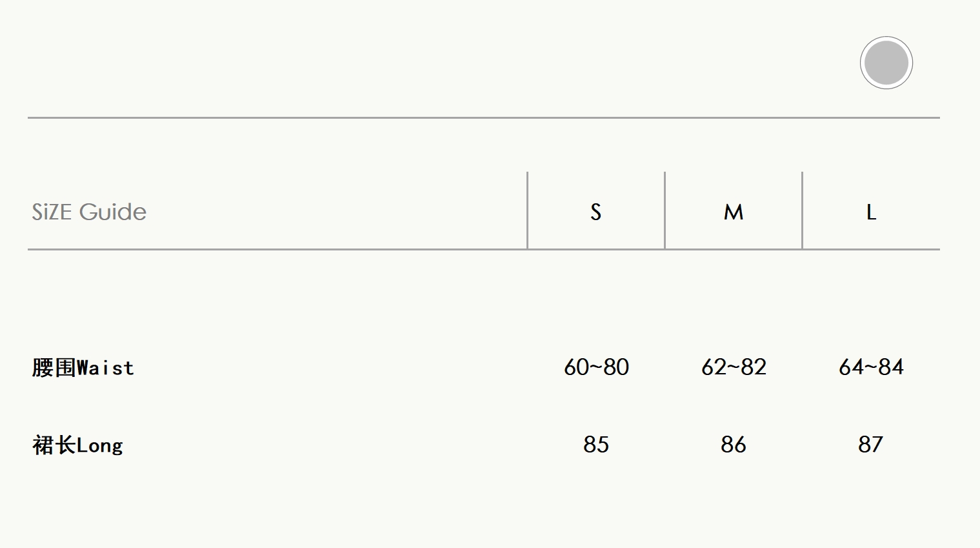
Task: Select the S size column header
Action: coord(595,212)
